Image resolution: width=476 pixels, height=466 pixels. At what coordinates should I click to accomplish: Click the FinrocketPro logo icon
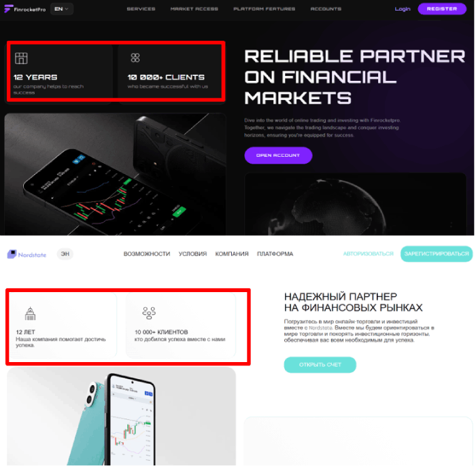click(x=8, y=9)
